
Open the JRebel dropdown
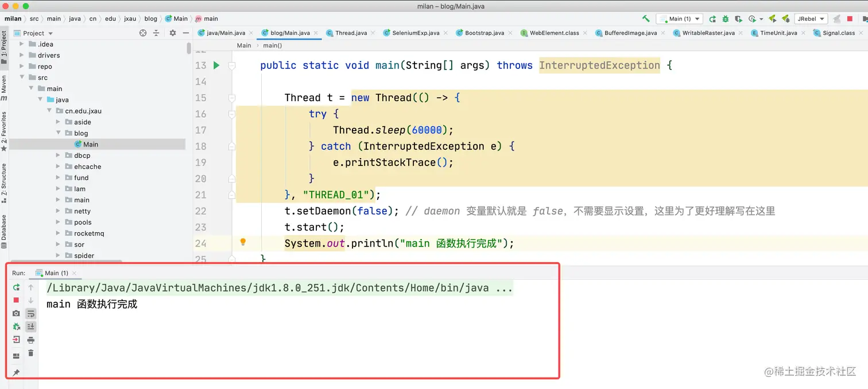811,18
